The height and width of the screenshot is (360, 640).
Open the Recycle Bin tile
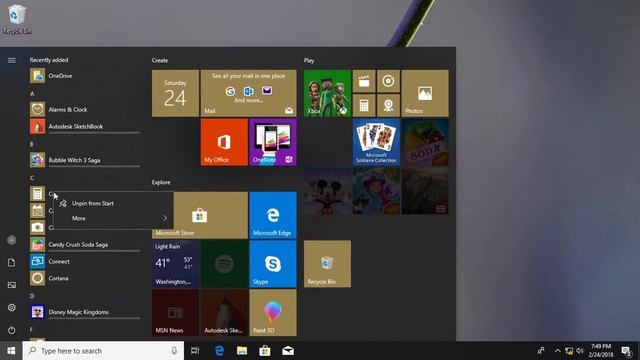(327, 264)
